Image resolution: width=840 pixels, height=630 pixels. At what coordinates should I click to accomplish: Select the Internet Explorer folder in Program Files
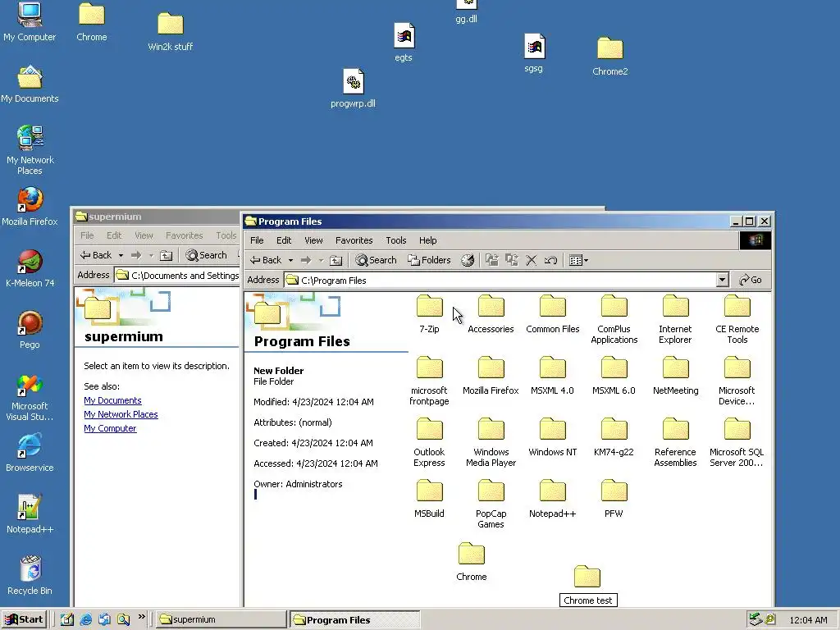[675, 320]
